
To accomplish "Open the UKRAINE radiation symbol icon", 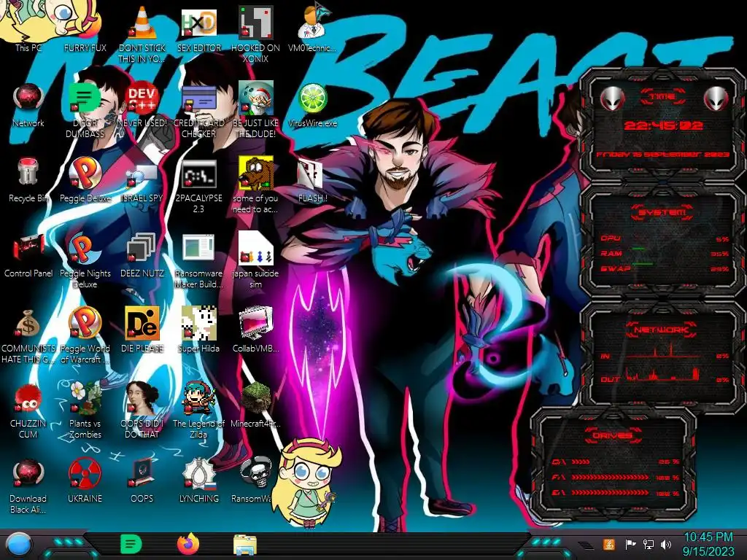I will [x=85, y=472].
